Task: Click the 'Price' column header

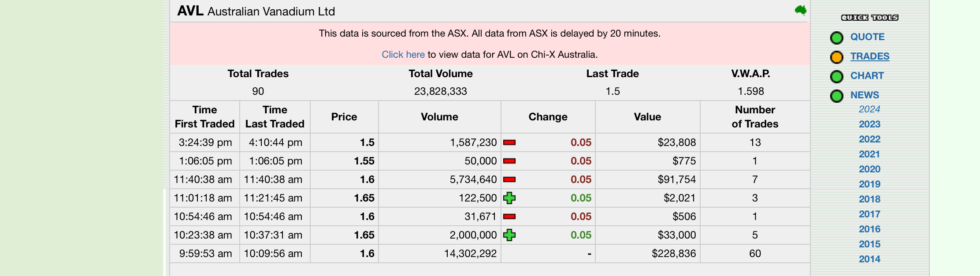Action: [x=344, y=117]
